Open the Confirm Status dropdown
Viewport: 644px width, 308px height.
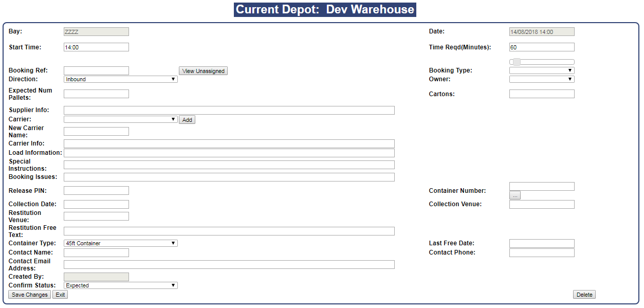click(121, 285)
